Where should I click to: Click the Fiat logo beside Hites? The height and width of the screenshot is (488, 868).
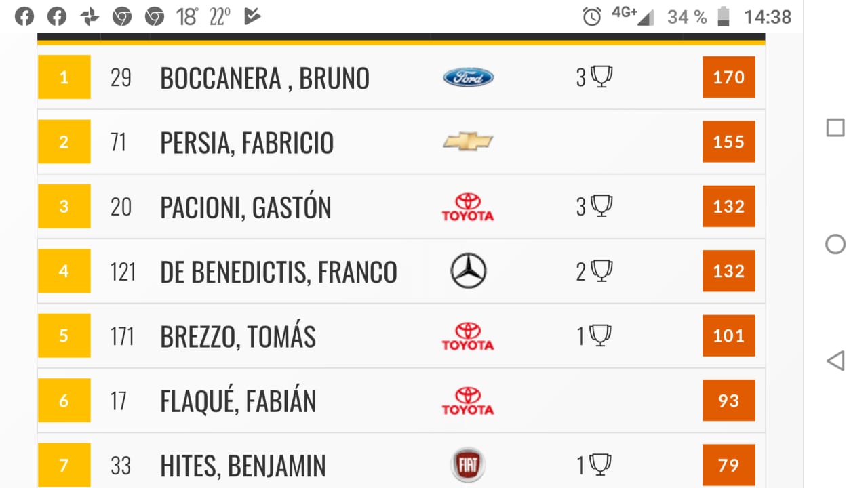(469, 466)
